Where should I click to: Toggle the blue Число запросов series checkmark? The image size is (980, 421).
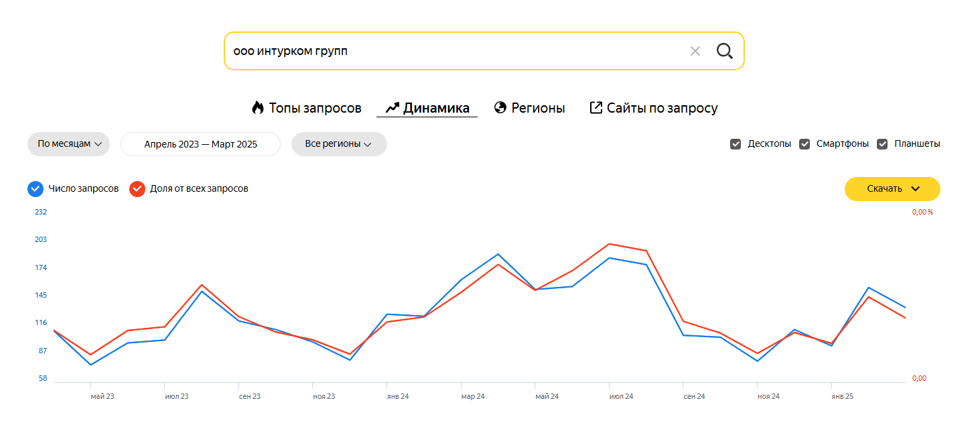click(36, 189)
